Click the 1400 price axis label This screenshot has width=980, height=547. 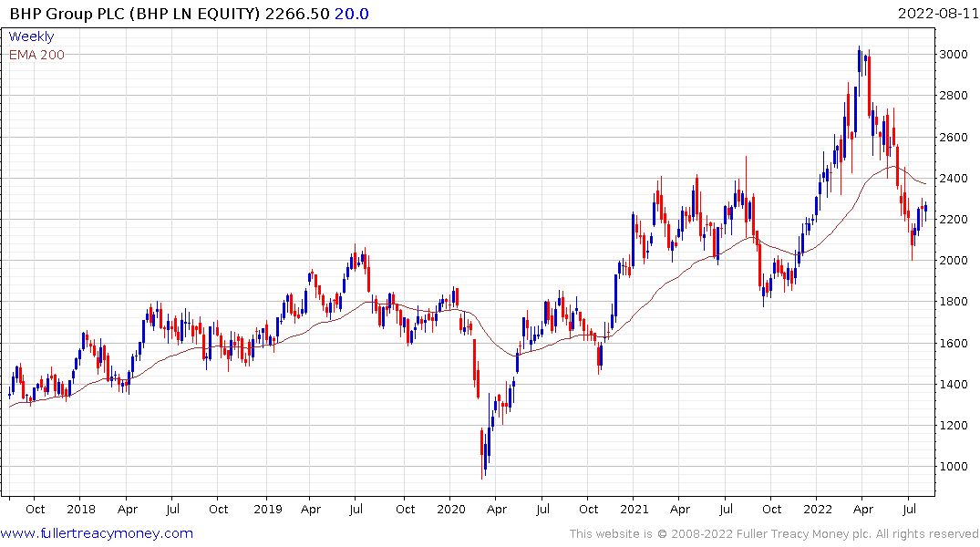pyautogui.click(x=954, y=385)
